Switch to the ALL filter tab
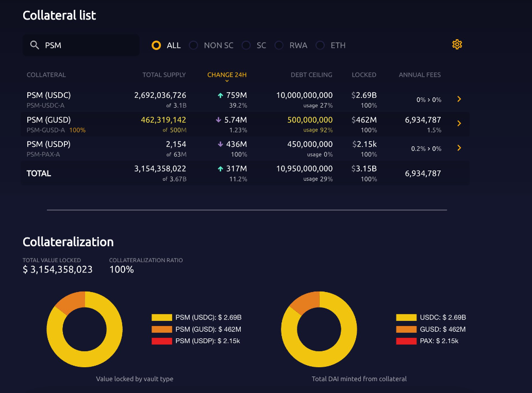 point(156,45)
